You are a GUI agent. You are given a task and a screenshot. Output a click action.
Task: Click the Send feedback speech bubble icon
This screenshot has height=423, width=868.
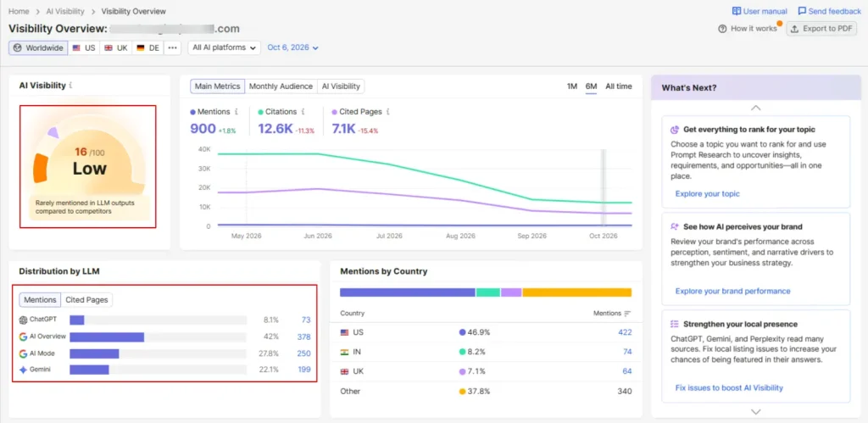point(802,11)
